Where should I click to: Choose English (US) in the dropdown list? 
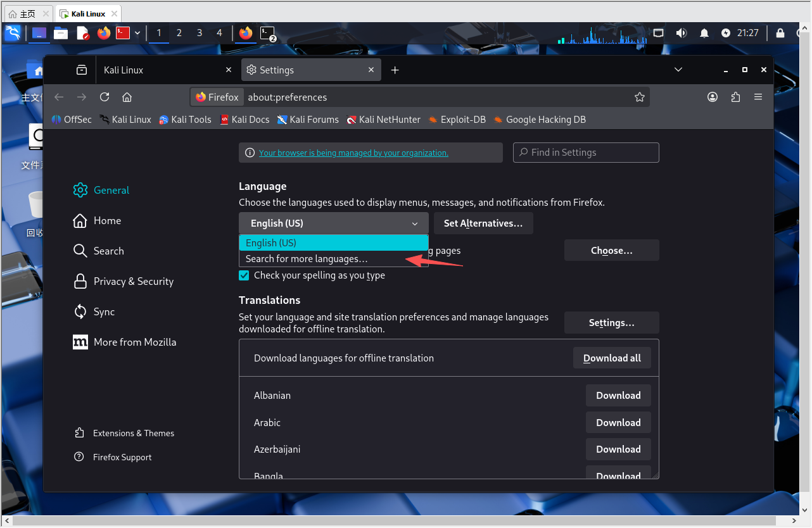coord(334,242)
